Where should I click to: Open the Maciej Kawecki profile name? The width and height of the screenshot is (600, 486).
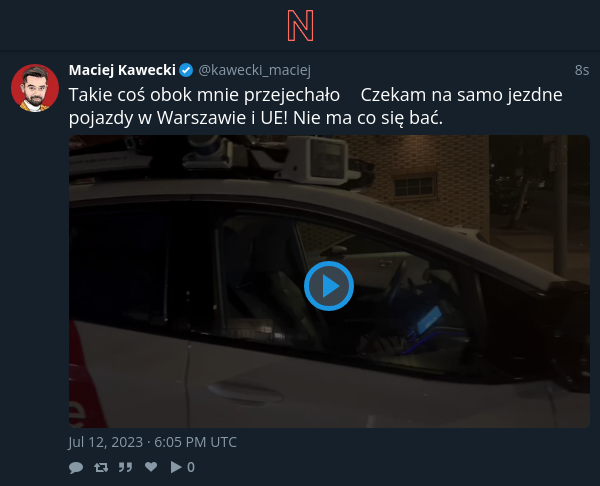pos(122,70)
